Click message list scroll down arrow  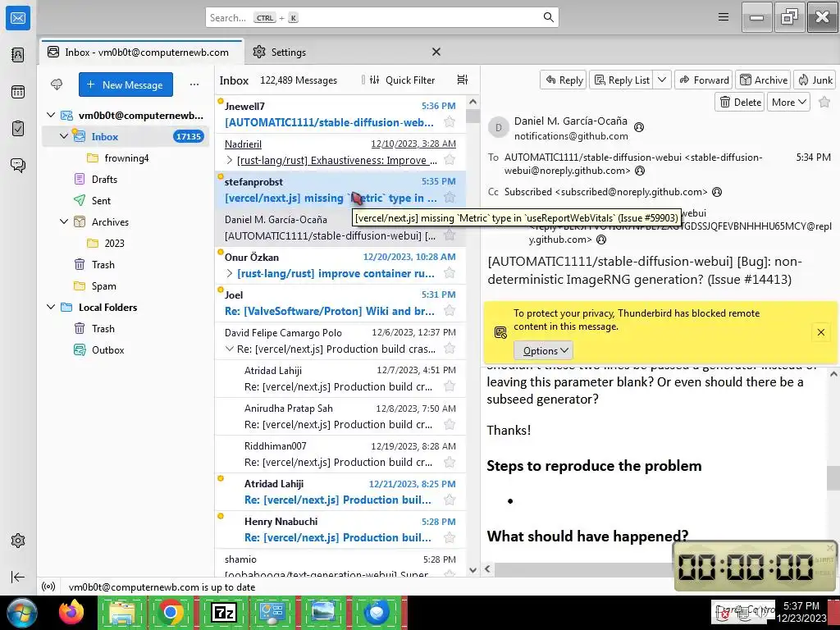tap(472, 570)
